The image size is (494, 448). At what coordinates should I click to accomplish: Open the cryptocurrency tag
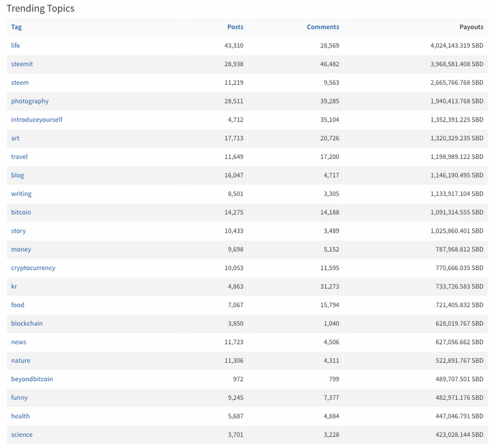pyautogui.click(x=33, y=268)
